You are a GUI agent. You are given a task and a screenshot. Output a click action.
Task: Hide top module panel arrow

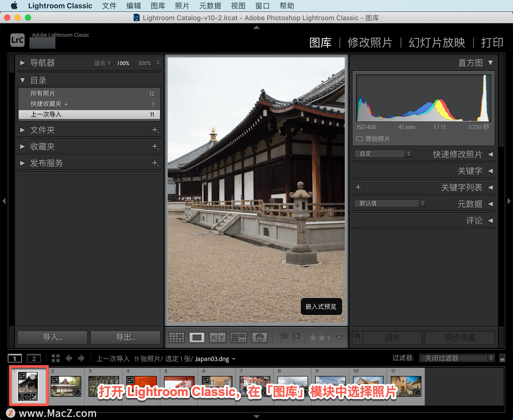click(256, 27)
